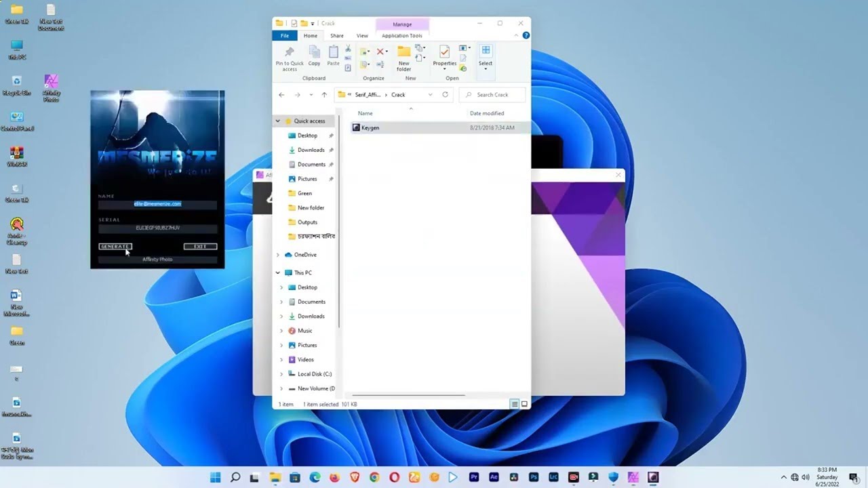Open the File menu tab

[x=285, y=35]
